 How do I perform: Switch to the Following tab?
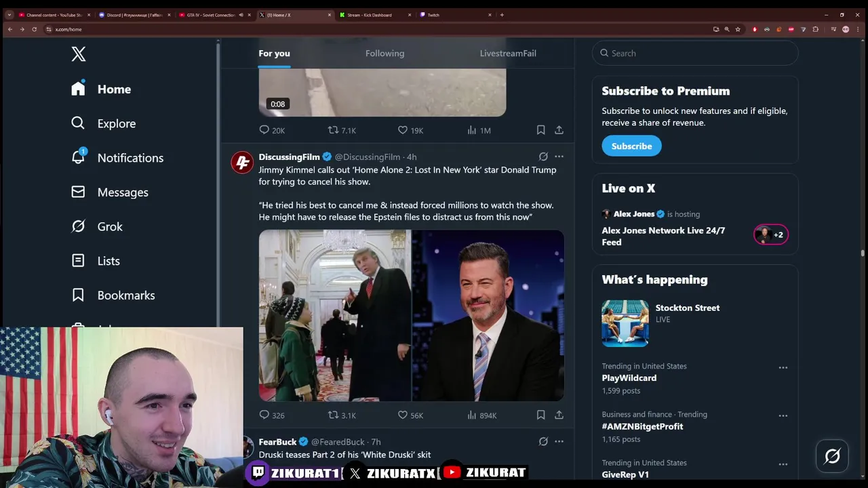click(384, 53)
